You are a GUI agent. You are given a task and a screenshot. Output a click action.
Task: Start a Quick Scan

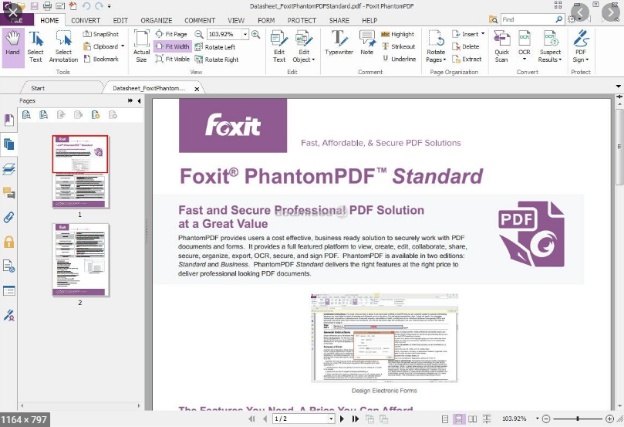[501, 46]
